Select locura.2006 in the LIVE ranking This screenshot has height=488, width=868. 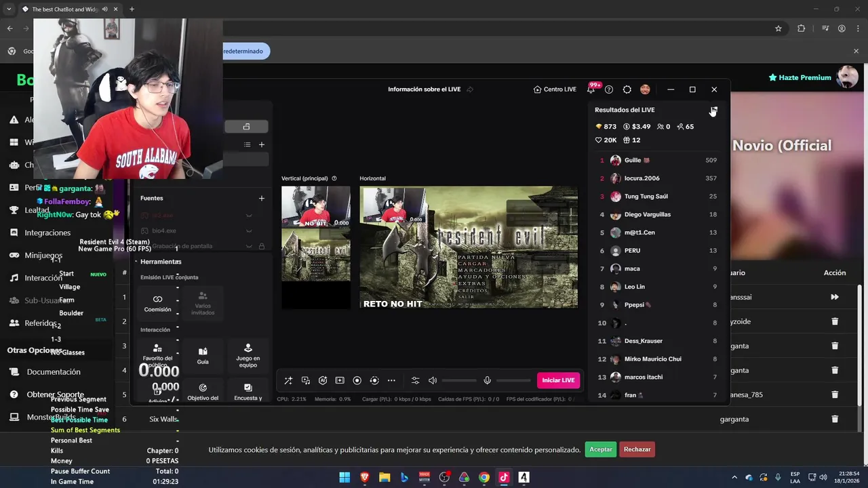(656, 178)
